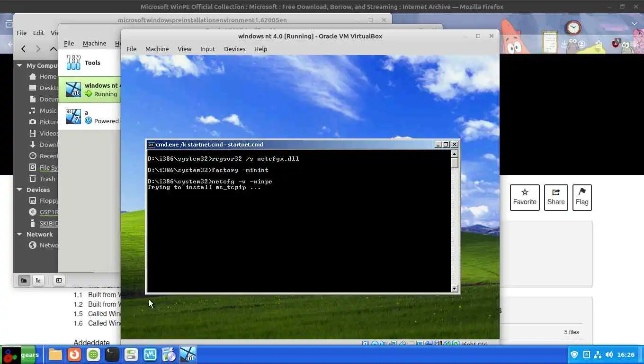Select the windows nt running VM entry
The height and width of the screenshot is (364, 644).
(x=90, y=90)
